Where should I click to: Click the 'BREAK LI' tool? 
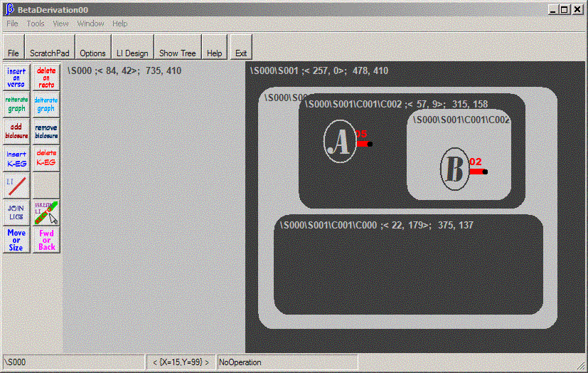click(46, 212)
